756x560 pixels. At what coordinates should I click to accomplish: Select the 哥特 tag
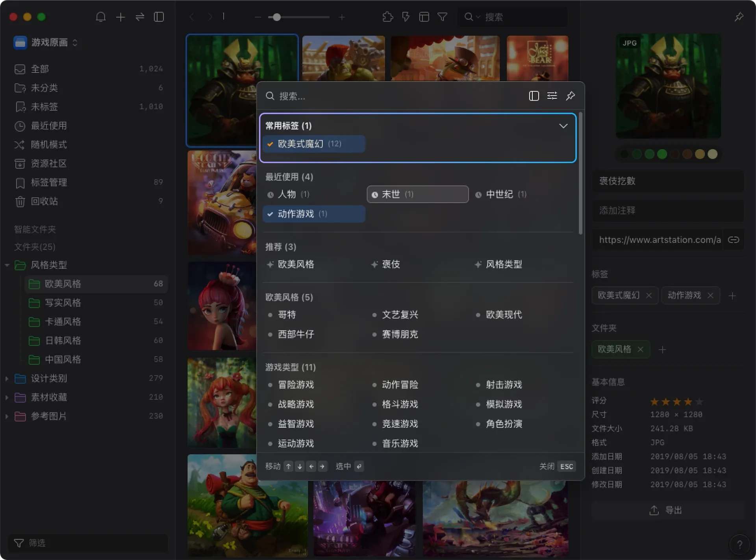(x=287, y=315)
